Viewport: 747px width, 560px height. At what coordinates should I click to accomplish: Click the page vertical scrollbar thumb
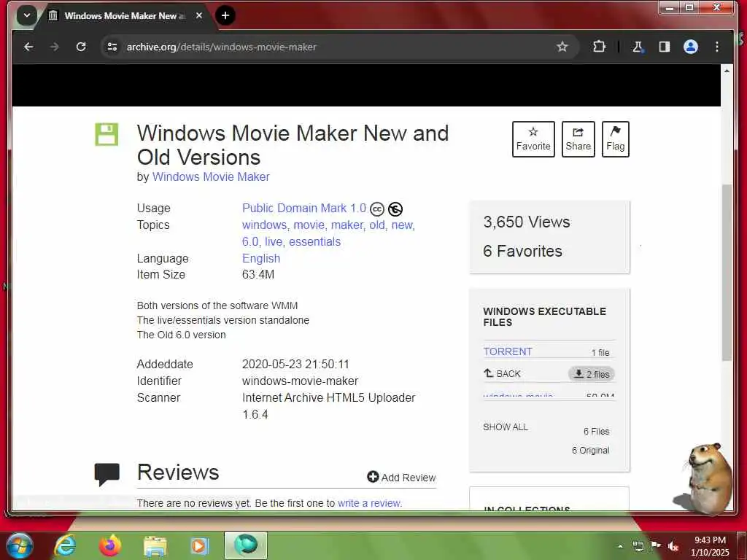(x=727, y=273)
